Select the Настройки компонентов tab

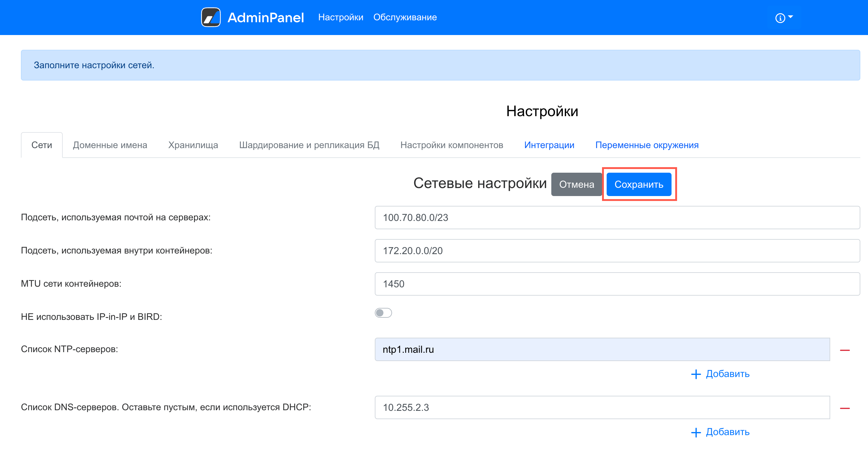tap(451, 145)
